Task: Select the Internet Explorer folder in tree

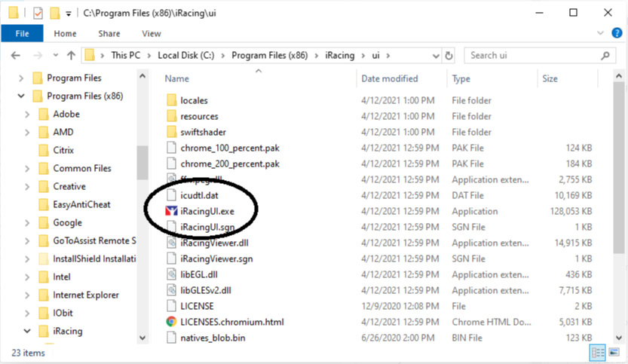Action: click(x=86, y=295)
